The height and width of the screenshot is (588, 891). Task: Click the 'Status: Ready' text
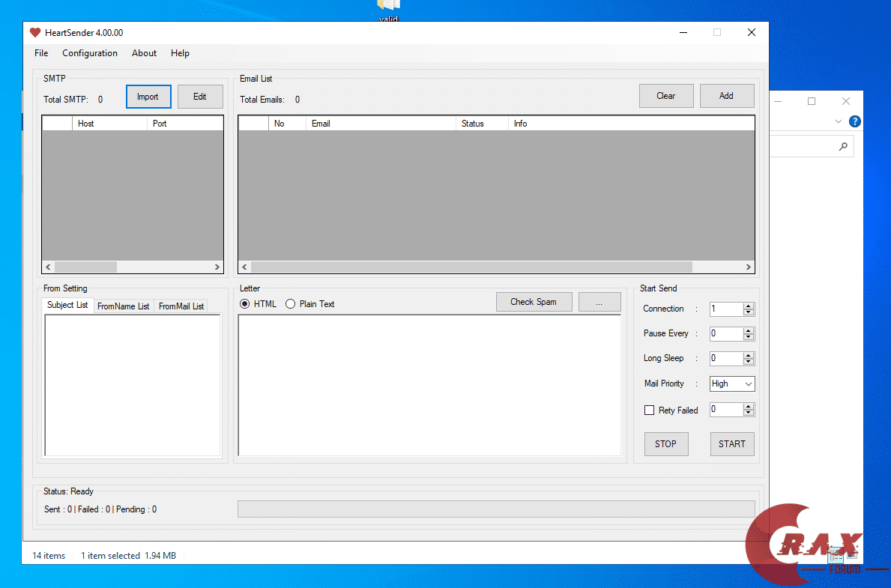pyautogui.click(x=69, y=491)
